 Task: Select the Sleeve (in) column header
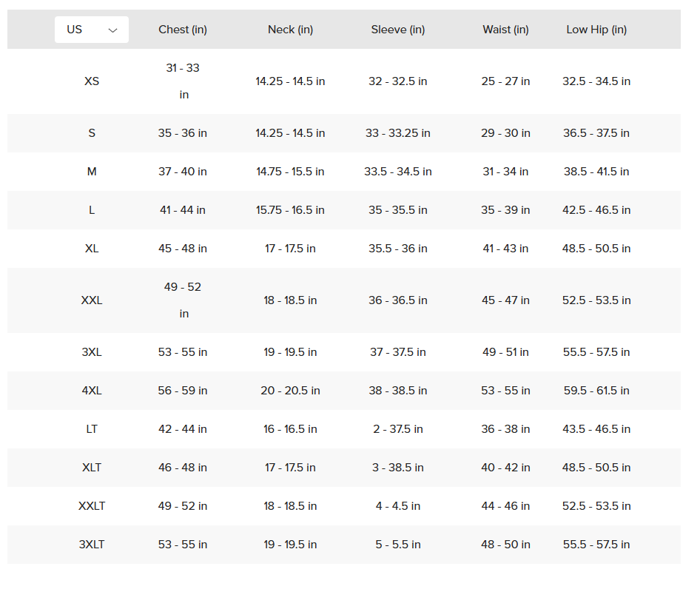[397, 30]
